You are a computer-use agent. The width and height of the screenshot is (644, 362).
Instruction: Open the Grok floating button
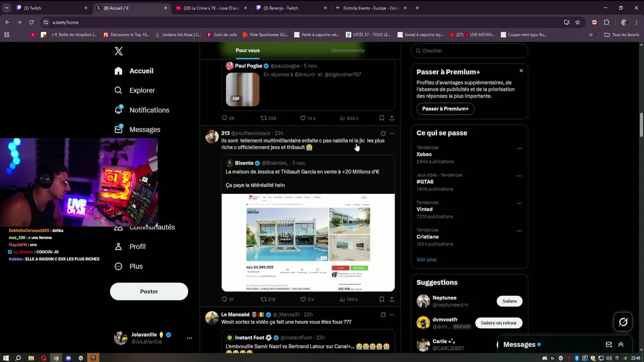click(x=623, y=322)
